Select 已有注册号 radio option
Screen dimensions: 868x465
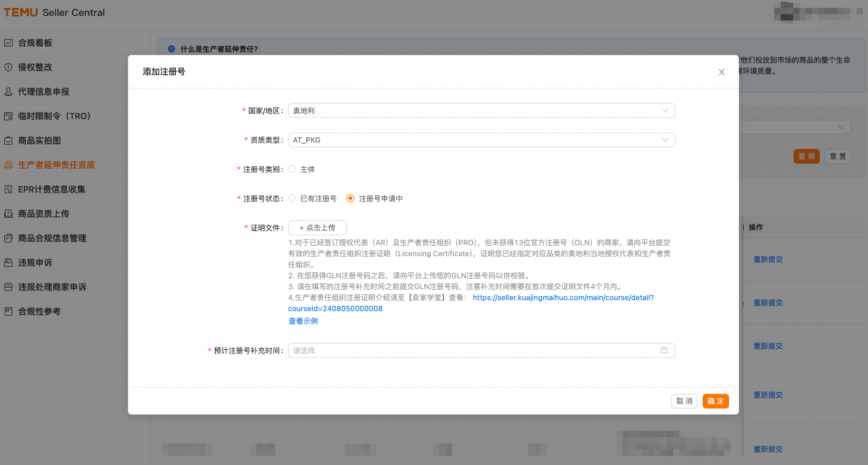[x=292, y=198]
